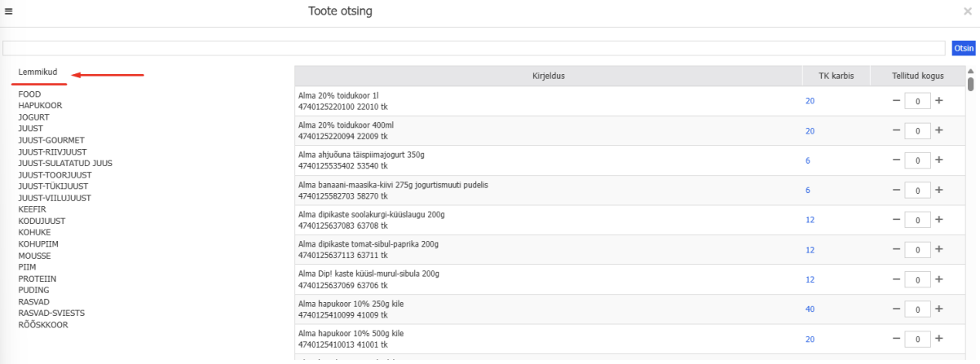Increase quantity of Alma ahjuõuna täispiimajogurt 350g

938,160
